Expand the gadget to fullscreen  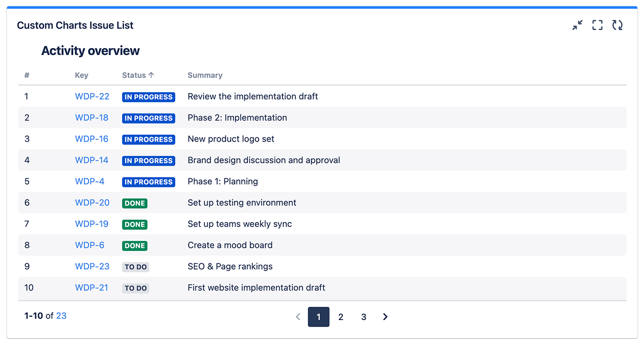click(x=597, y=25)
